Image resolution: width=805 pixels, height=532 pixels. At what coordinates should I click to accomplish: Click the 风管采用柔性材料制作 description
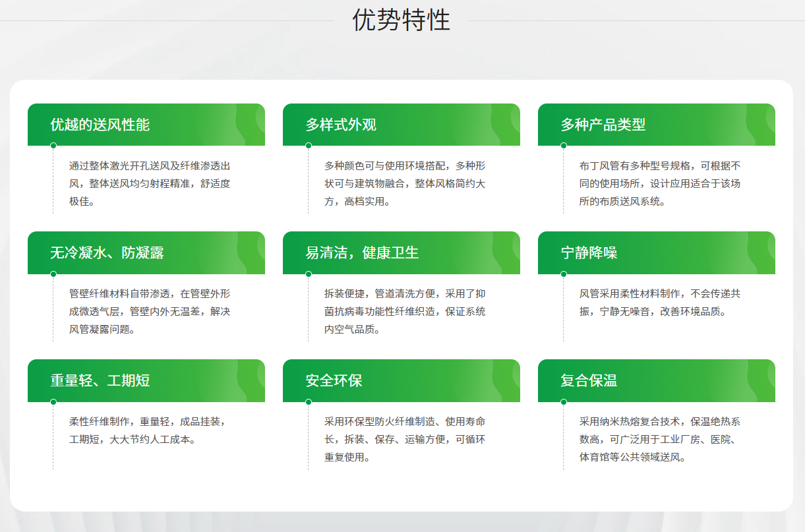pos(660,303)
